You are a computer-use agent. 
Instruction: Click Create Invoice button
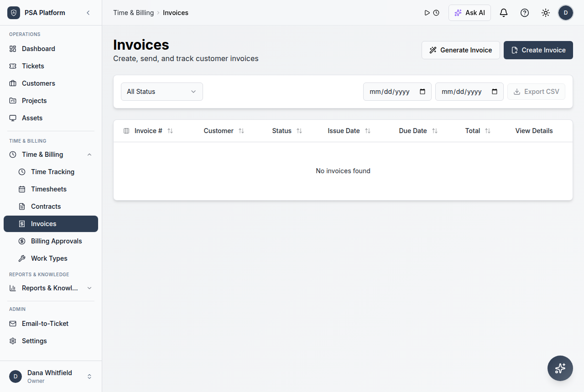[538, 50]
